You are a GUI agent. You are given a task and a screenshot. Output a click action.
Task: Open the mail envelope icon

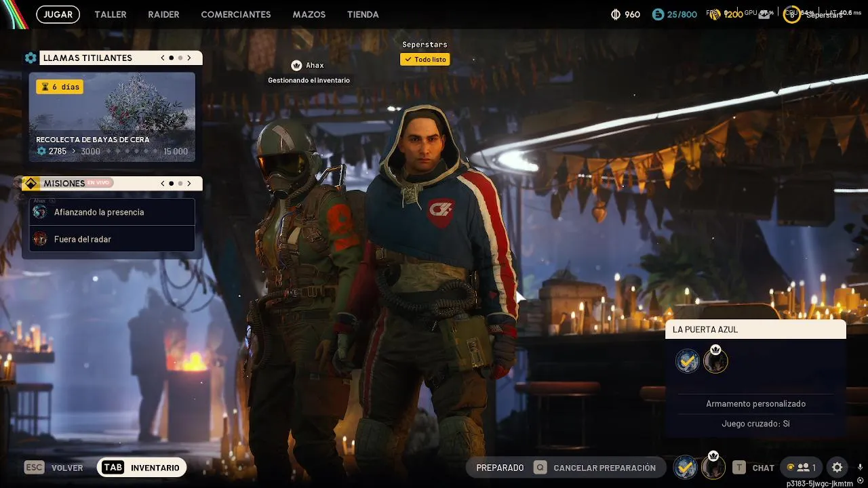click(764, 14)
